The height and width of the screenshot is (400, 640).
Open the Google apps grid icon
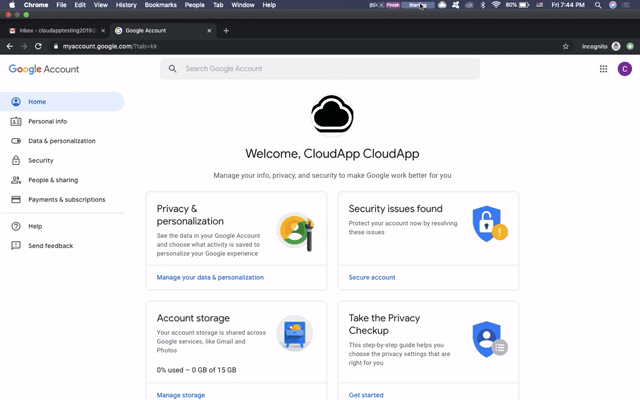(x=603, y=69)
